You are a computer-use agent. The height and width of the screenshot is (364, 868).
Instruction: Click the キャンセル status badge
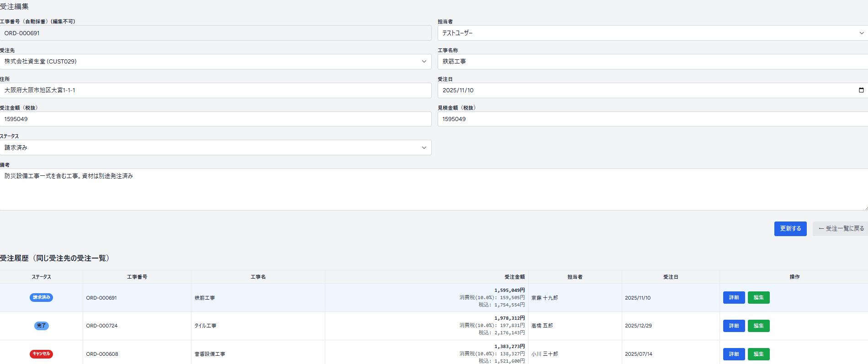pos(41,354)
